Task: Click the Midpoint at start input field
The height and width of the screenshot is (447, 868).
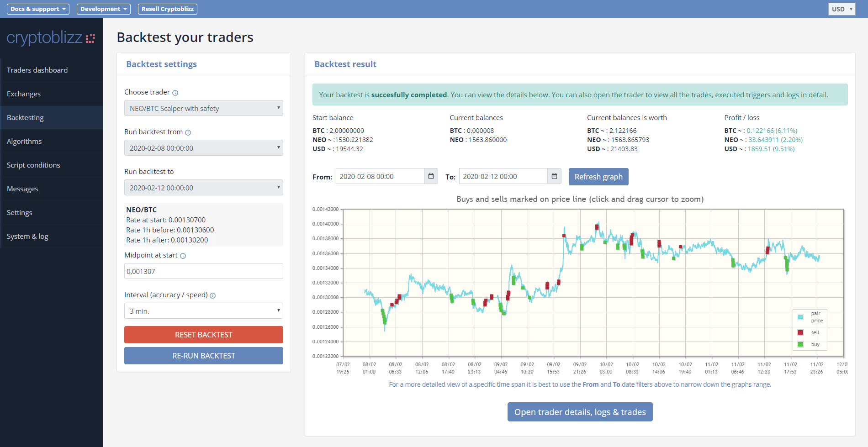Action: click(204, 271)
